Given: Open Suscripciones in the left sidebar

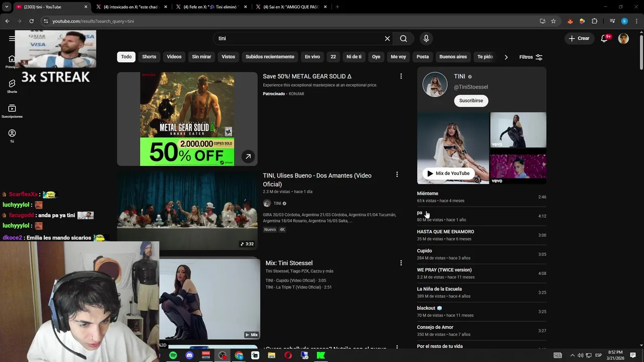Looking at the screenshot, I should pos(12,111).
